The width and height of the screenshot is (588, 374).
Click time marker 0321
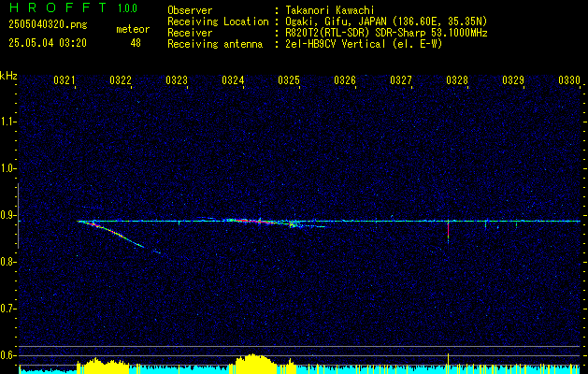click(65, 80)
